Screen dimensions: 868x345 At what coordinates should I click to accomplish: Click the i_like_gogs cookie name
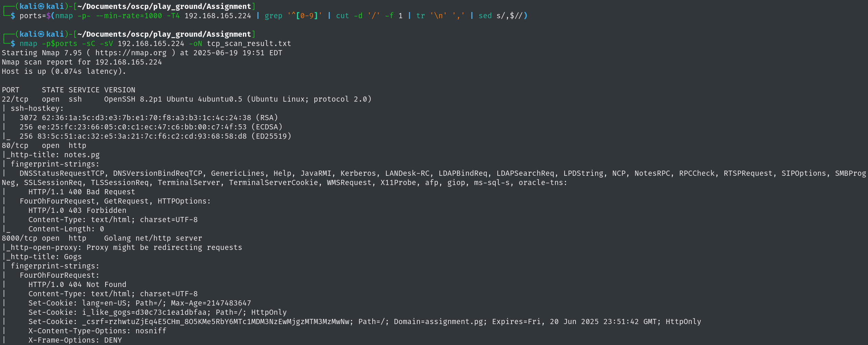pos(109,312)
